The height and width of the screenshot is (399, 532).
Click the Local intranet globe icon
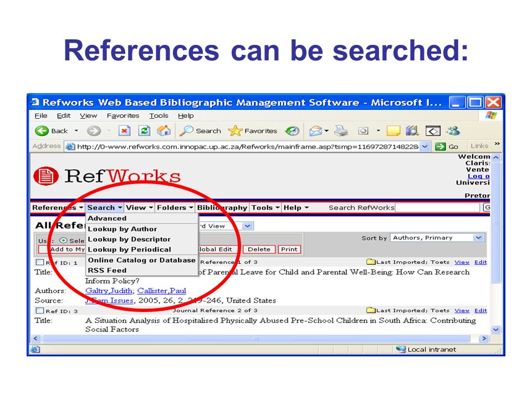click(401, 349)
